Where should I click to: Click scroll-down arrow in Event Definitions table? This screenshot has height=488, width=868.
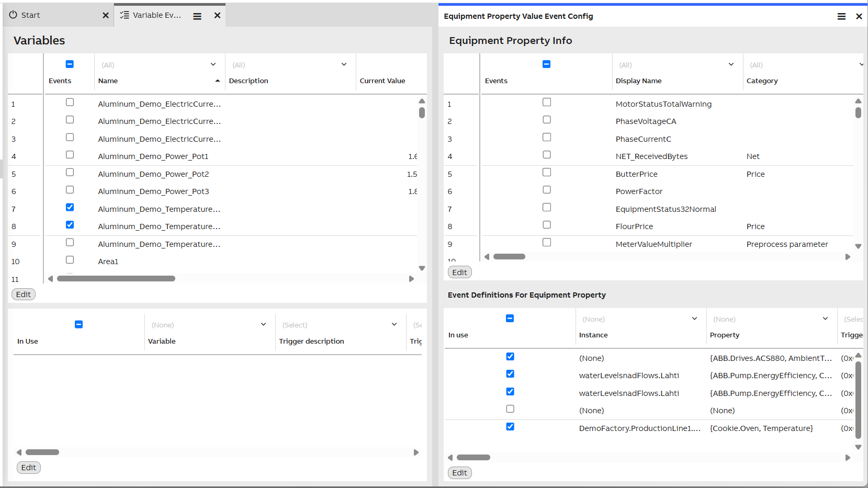coord(858,447)
